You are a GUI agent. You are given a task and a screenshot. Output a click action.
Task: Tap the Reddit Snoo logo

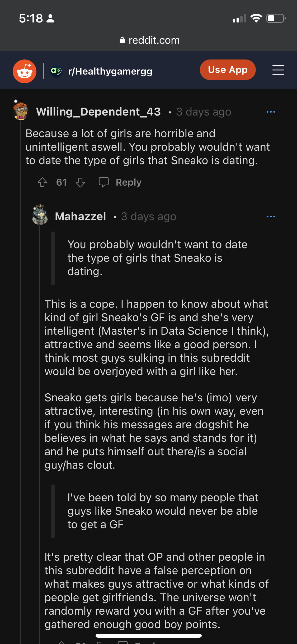(25, 71)
